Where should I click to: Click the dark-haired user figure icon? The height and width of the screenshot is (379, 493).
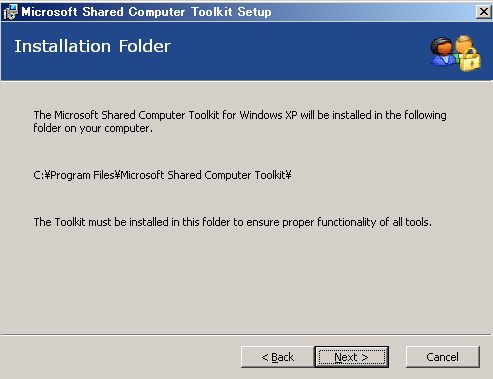tap(442, 51)
